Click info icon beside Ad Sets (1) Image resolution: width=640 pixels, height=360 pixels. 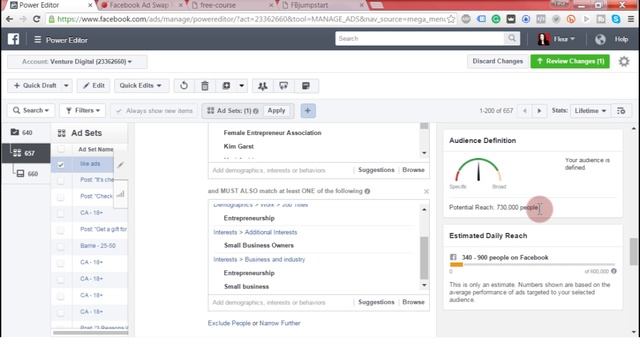pos(256,111)
